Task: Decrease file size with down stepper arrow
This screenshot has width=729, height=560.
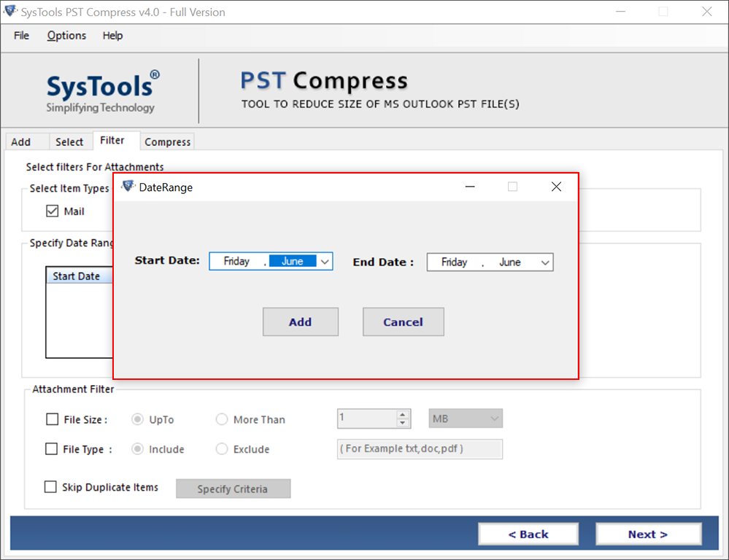Action: pos(403,423)
